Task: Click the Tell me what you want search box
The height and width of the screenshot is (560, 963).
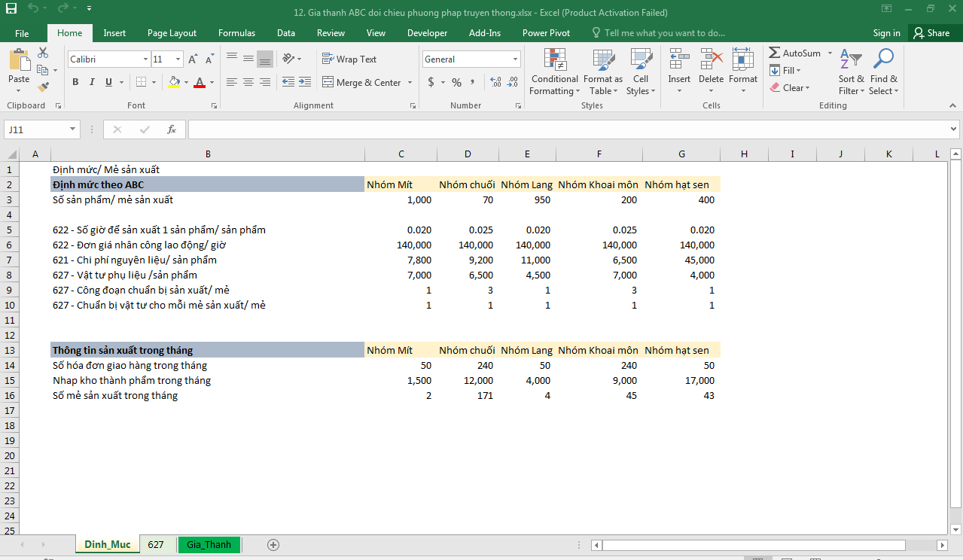Action: (x=659, y=33)
